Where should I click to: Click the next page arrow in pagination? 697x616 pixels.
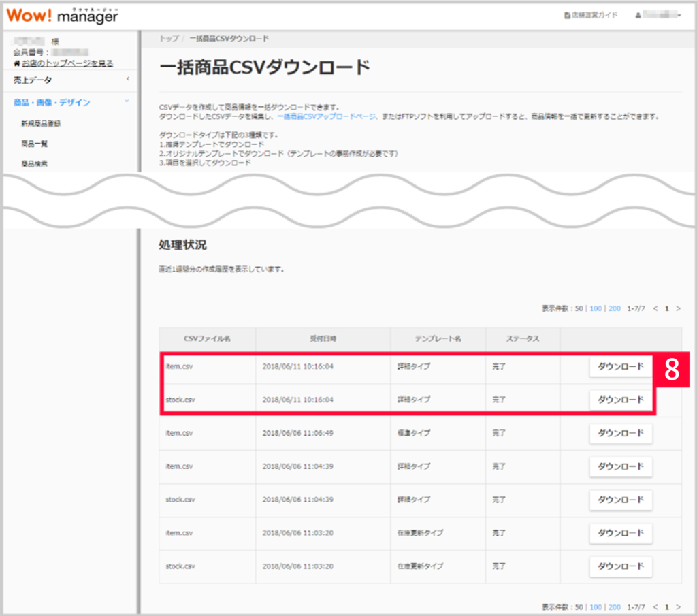pyautogui.click(x=679, y=308)
